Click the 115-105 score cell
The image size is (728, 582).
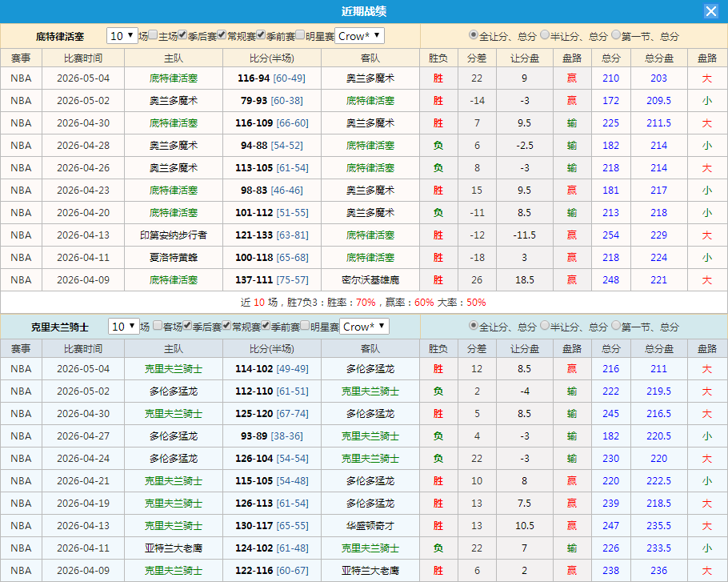tap(272, 481)
